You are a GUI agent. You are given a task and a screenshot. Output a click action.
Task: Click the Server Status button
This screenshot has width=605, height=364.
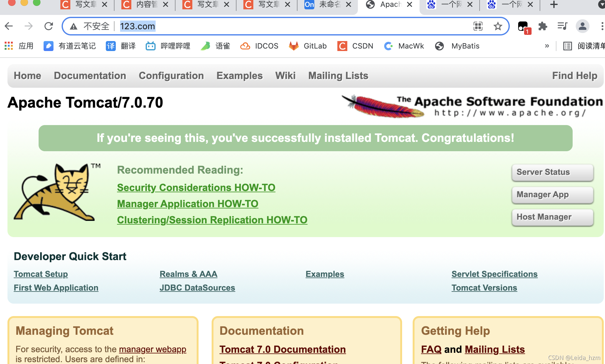point(553,172)
